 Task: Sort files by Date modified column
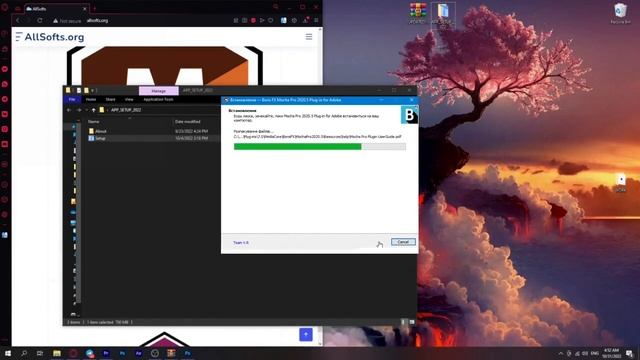pyautogui.click(x=188, y=122)
